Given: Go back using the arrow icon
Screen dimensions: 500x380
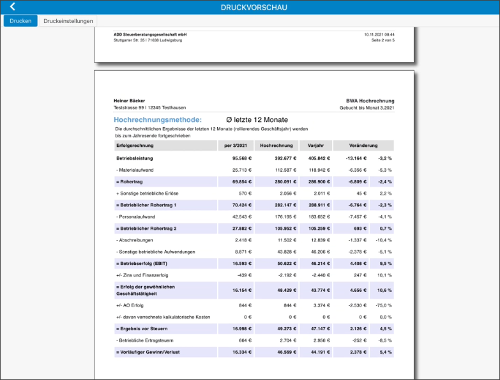Looking at the screenshot, I should click(x=13, y=7).
